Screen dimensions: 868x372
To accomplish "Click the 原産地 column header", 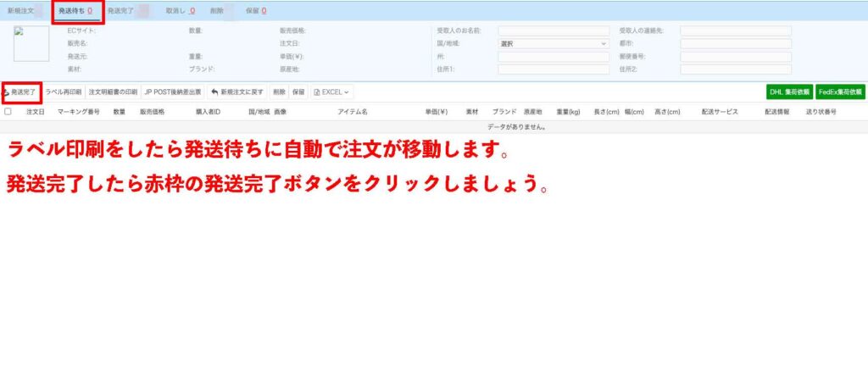I will pyautogui.click(x=532, y=111).
